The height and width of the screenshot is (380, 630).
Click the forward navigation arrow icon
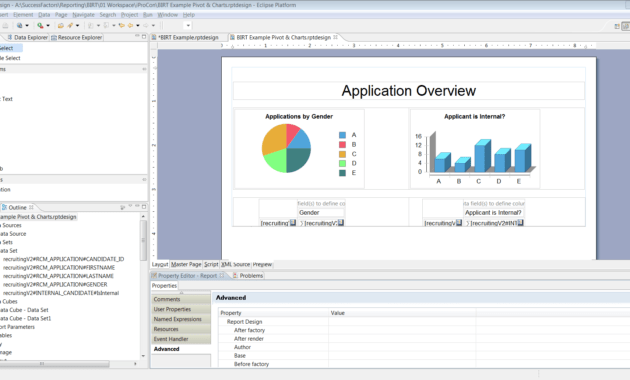(x=146, y=25)
